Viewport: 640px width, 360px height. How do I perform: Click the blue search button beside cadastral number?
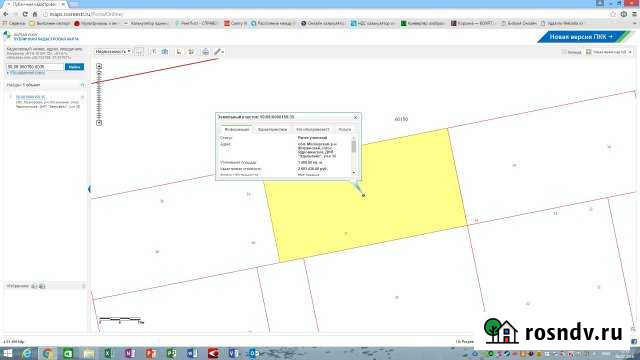point(74,67)
